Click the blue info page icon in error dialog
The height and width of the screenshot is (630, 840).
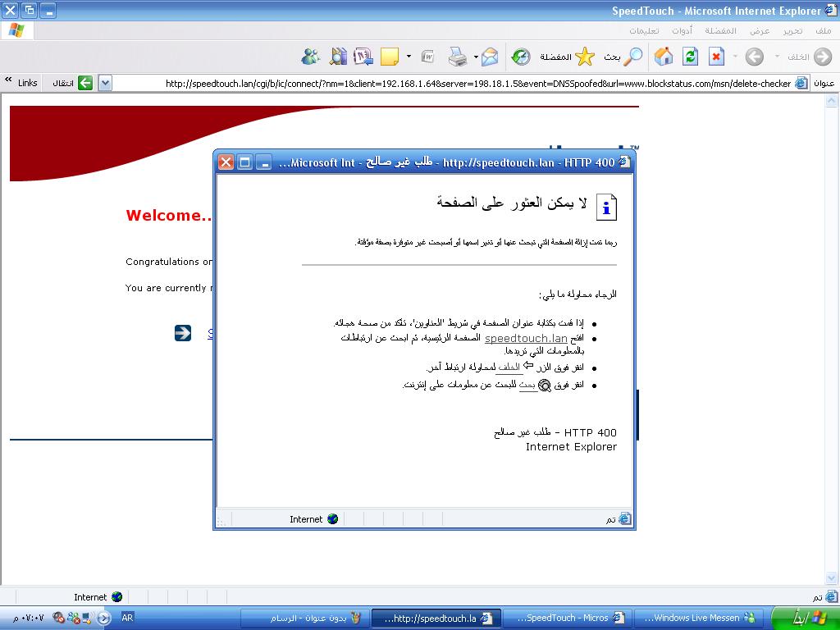click(606, 207)
